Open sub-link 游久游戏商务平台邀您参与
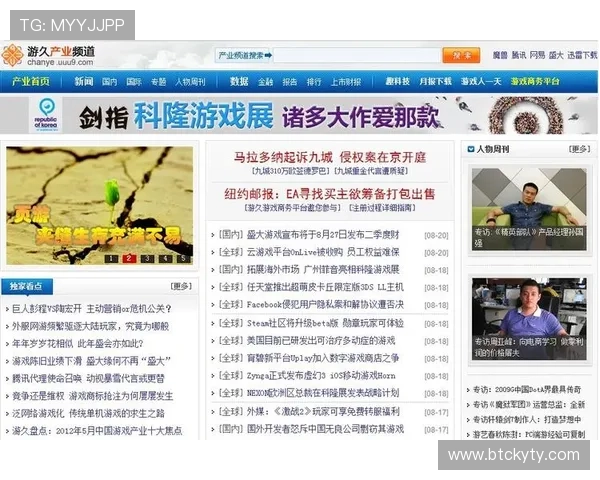600x480 pixels. point(293,208)
